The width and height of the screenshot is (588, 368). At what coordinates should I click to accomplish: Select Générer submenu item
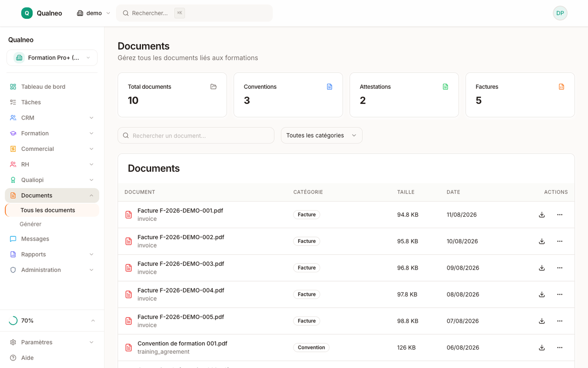click(30, 224)
